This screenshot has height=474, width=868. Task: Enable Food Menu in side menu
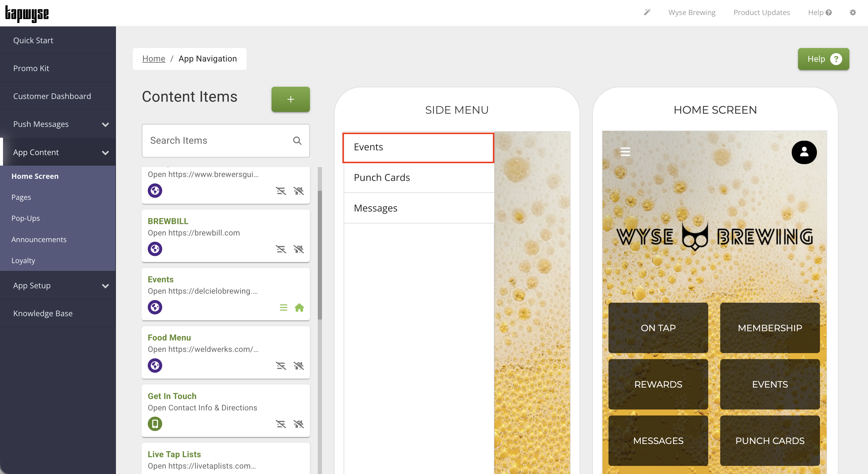pos(281,366)
